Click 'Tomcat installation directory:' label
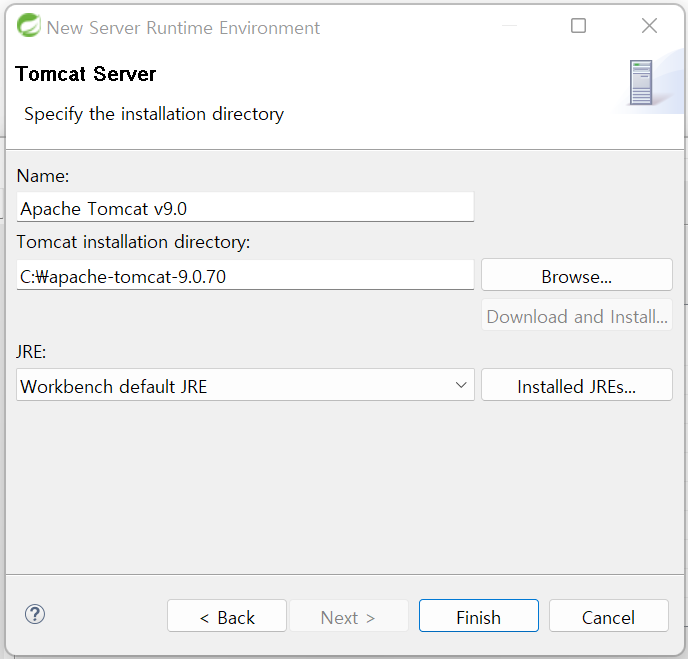 133,242
